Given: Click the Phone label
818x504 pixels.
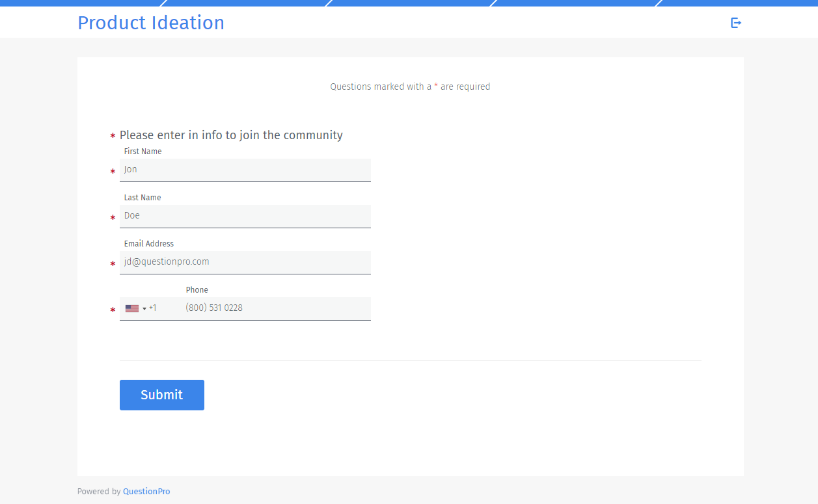Looking at the screenshot, I should [x=197, y=290].
